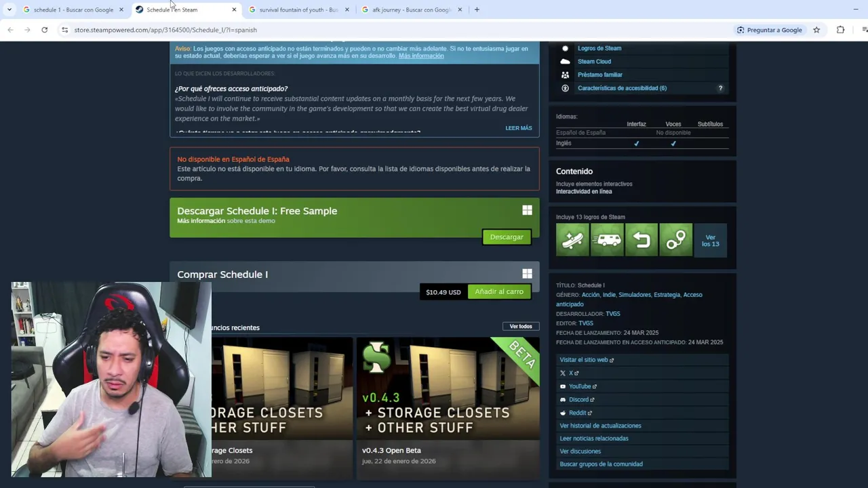Open the 'Estrategia' genre link
The image size is (868, 488).
(x=667, y=295)
